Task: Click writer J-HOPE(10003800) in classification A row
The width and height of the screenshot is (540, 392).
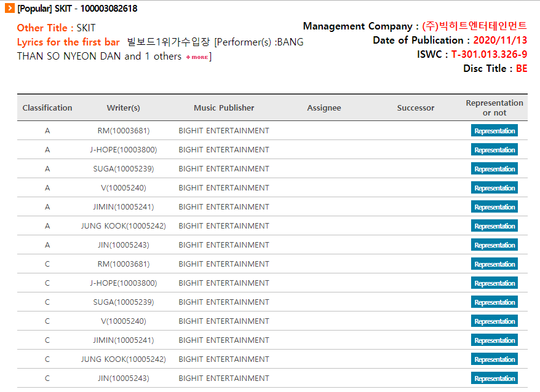Action: tap(123, 150)
